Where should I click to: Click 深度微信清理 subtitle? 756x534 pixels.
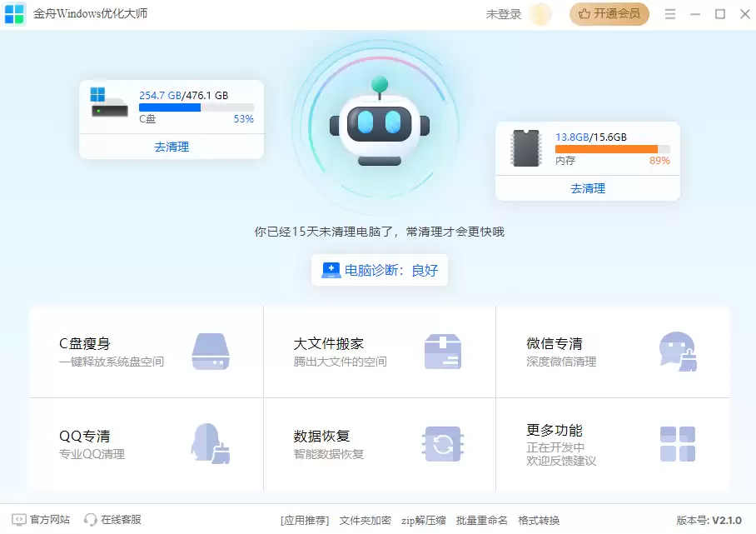(561, 362)
